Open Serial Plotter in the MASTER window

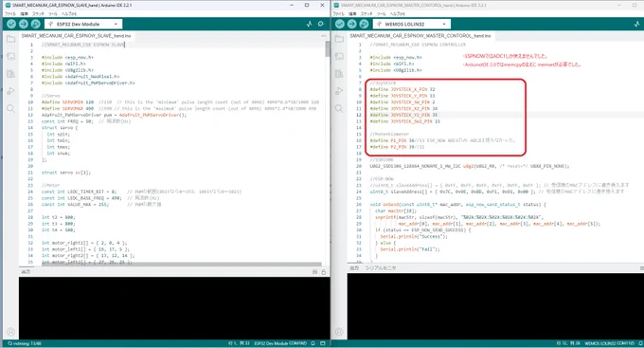point(637,24)
